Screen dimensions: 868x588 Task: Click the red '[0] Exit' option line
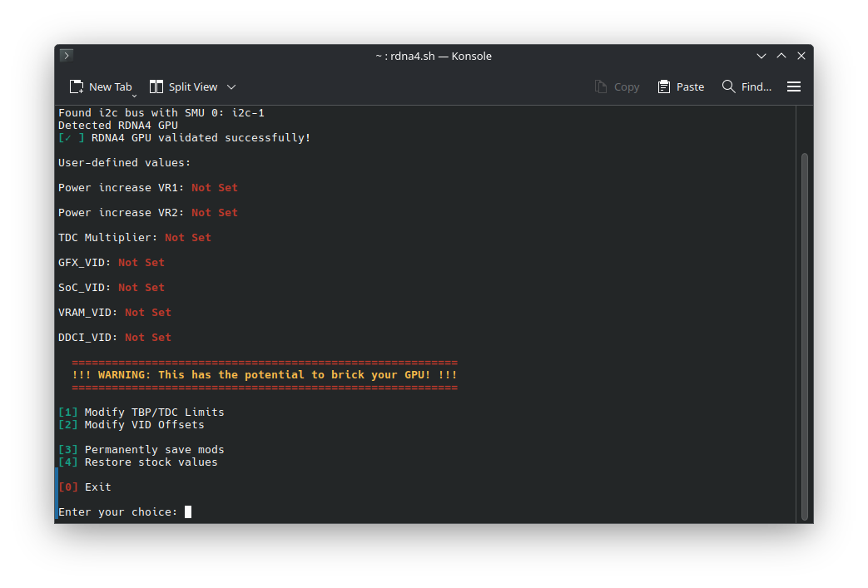click(85, 487)
